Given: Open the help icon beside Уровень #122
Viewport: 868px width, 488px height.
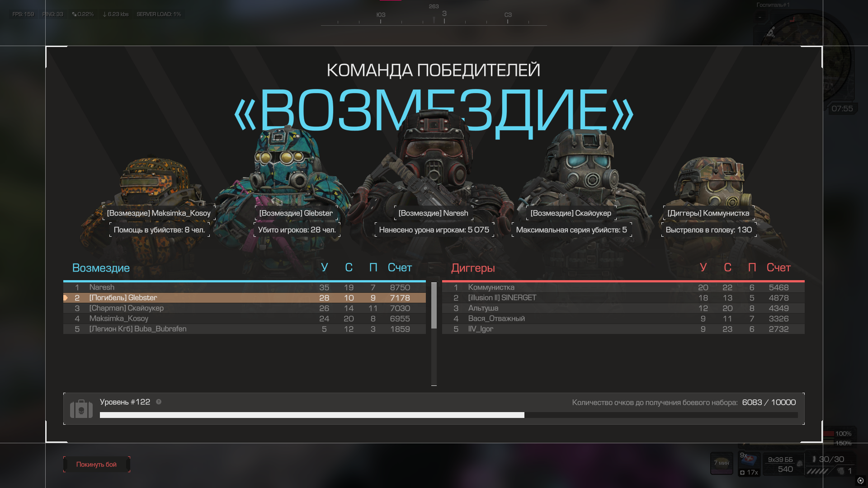Looking at the screenshot, I should (x=159, y=402).
